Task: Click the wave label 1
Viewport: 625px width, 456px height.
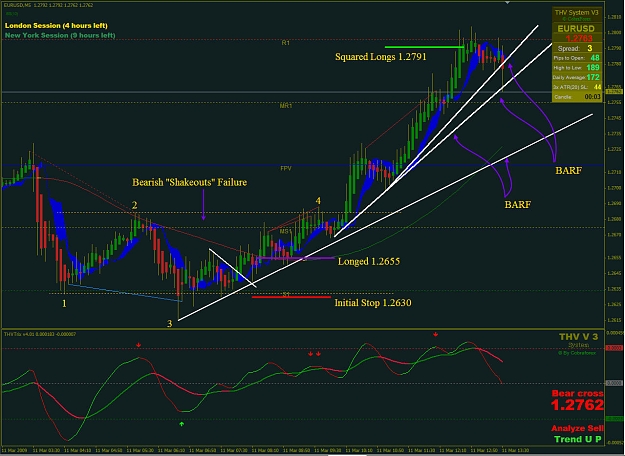Action: tap(64, 304)
